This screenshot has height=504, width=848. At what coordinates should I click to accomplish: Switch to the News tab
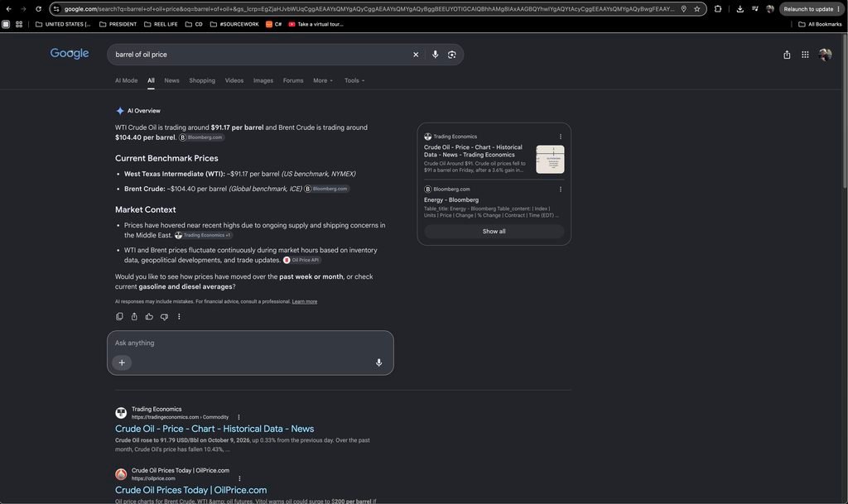click(171, 80)
